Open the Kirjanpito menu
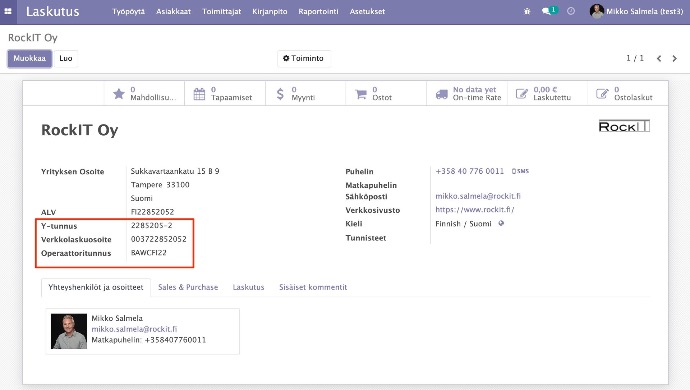Screen dimensions: 690x390 (x=270, y=11)
